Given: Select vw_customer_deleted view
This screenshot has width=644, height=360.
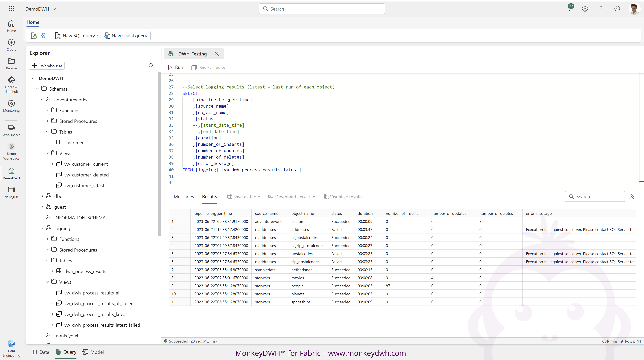Looking at the screenshot, I should (x=87, y=175).
